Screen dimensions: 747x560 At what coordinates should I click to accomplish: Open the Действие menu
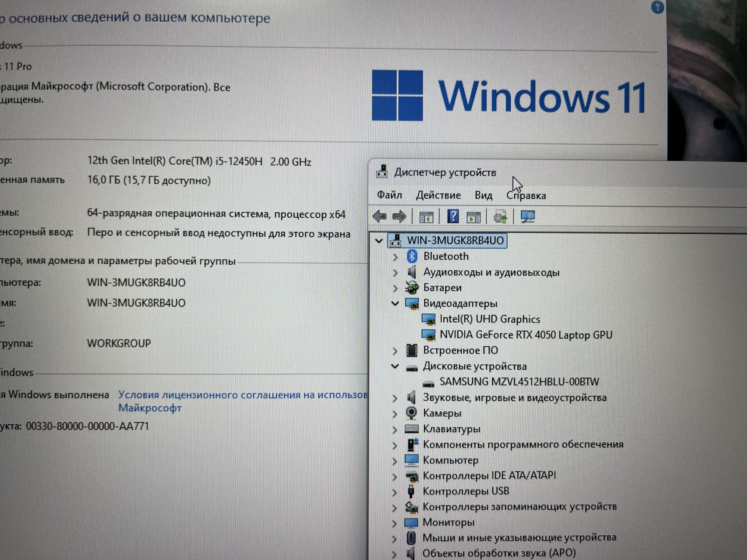point(438,195)
